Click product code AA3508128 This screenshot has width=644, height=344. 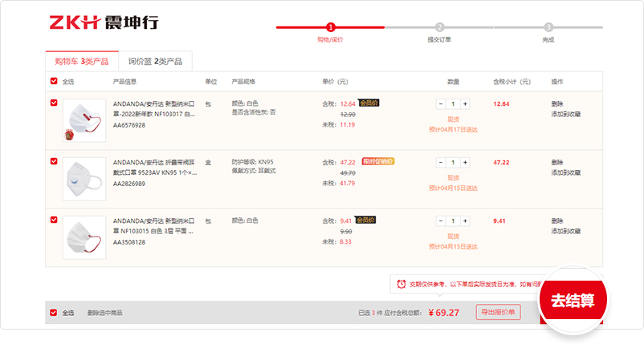tap(129, 243)
